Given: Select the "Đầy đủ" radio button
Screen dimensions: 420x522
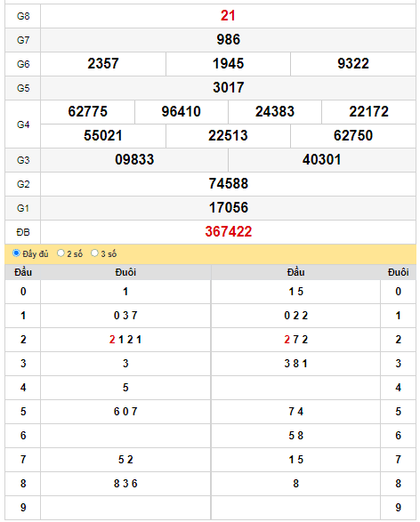Looking at the screenshot, I should click(x=16, y=253).
